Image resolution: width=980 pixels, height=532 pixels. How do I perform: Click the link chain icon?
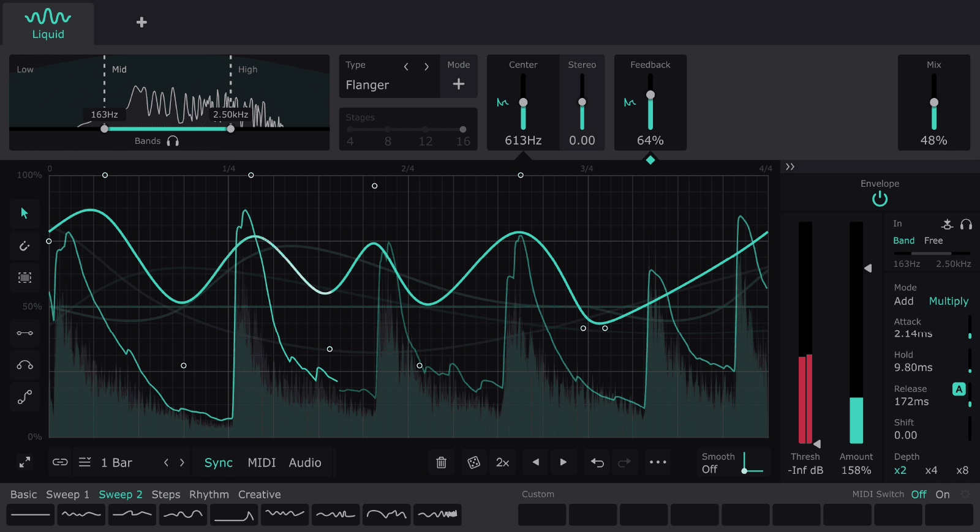click(x=60, y=462)
